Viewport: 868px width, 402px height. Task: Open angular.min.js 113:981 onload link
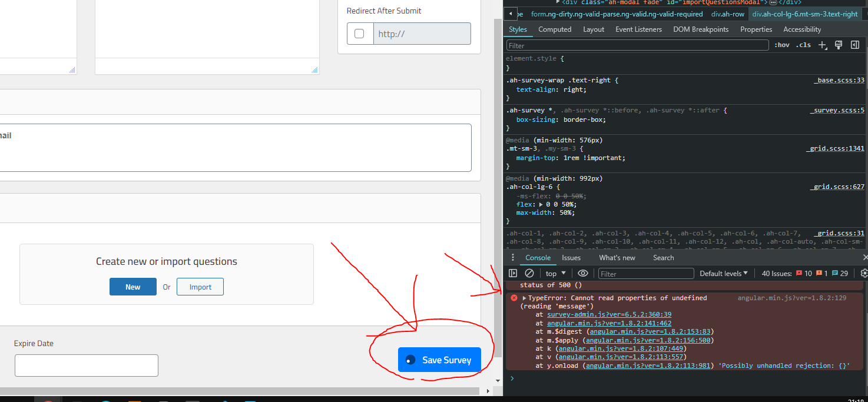[x=648, y=366]
